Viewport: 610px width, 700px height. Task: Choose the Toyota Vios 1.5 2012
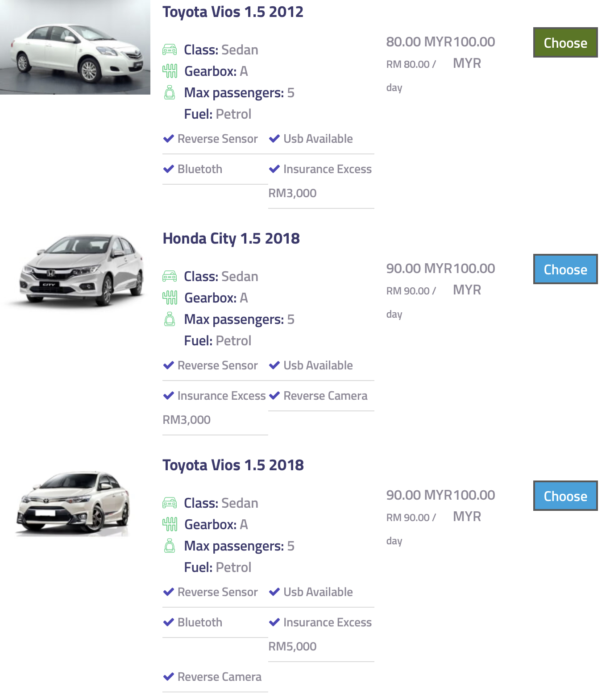coord(565,43)
